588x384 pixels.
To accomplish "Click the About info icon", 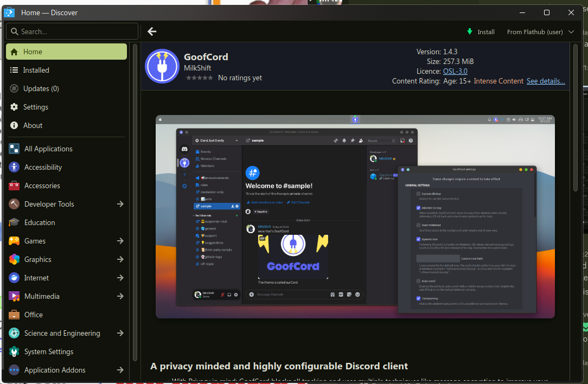I will 14,125.
